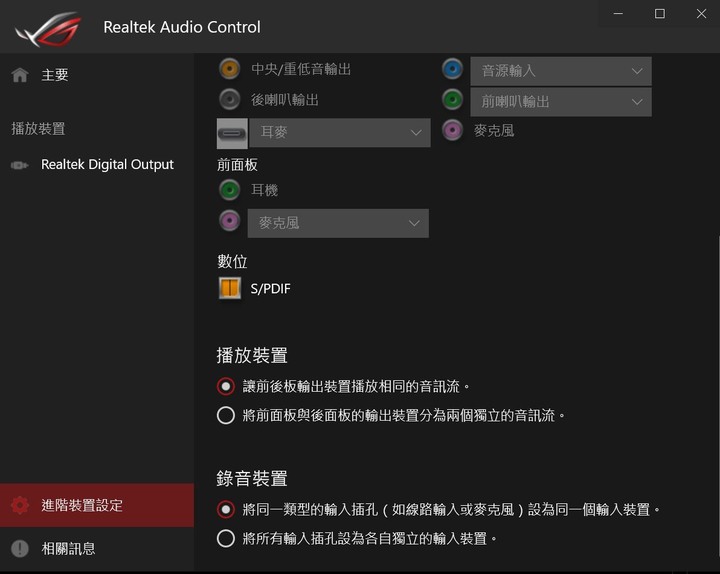The height and width of the screenshot is (574, 720).
Task: Click the home icon beside 主要
Action: point(20,75)
